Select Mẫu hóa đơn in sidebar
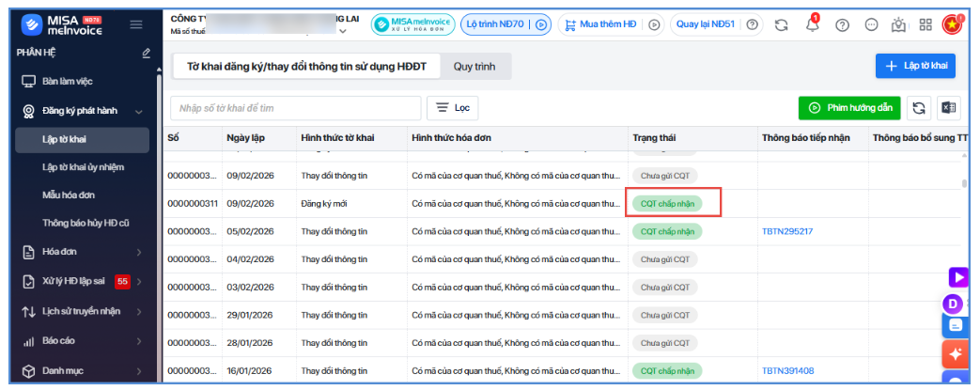Image resolution: width=980 pixels, height=390 pixels. pyautogui.click(x=69, y=195)
